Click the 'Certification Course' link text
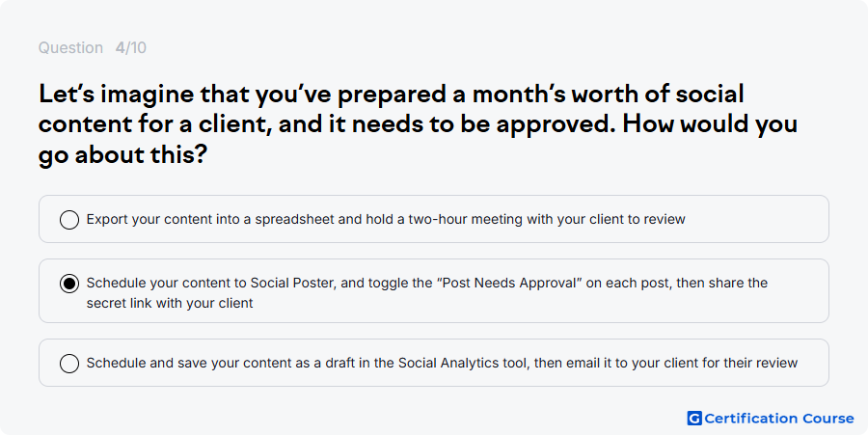Screen dimensions: 868x435 [x=779, y=419]
